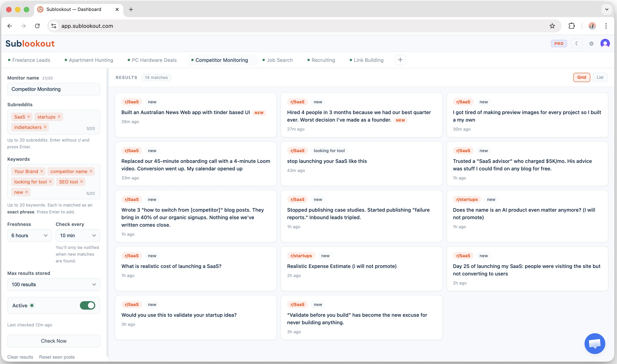Screen dimensions: 617x364
Task: Open settings gear icon
Action: click(591, 44)
